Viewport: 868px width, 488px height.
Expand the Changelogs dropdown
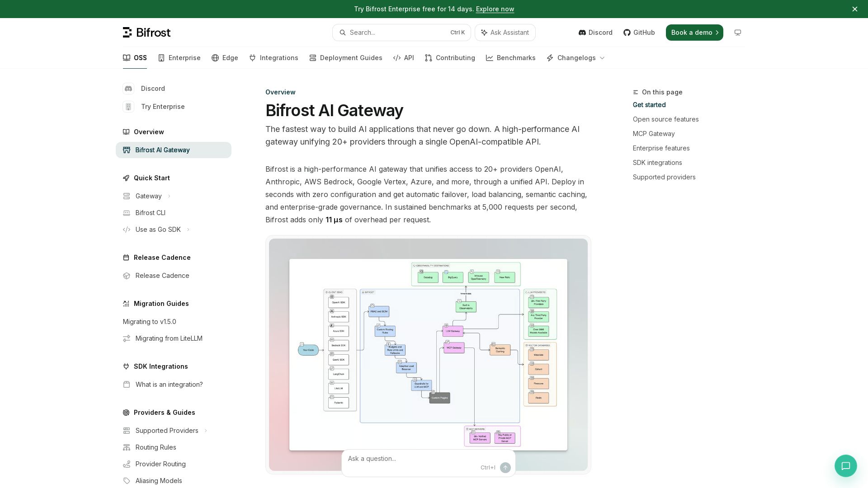576,58
